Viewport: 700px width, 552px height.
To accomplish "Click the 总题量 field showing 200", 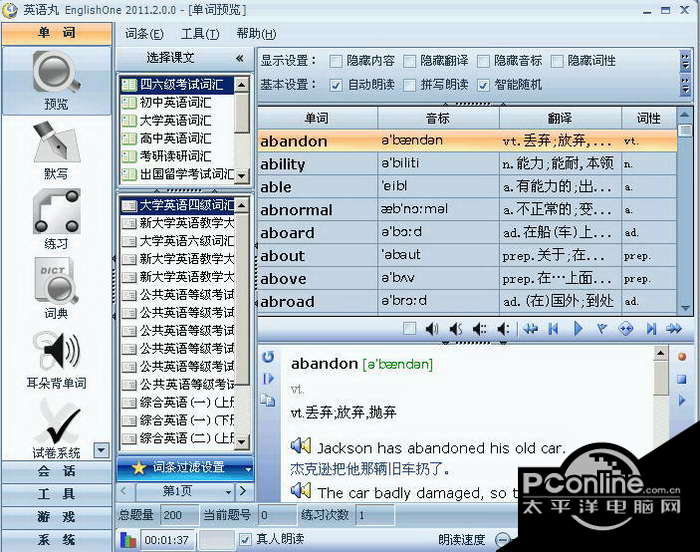I will (179, 515).
